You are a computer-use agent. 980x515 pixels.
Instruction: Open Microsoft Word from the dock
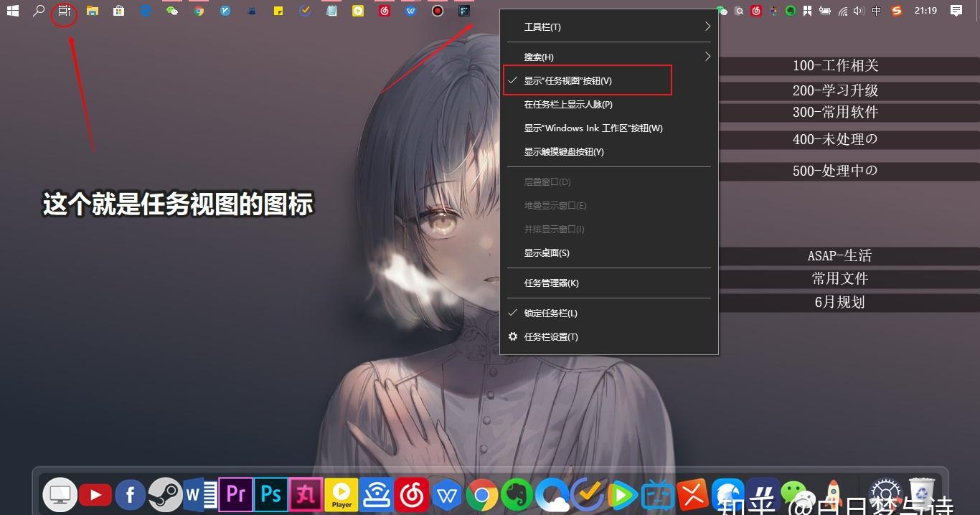click(x=200, y=495)
